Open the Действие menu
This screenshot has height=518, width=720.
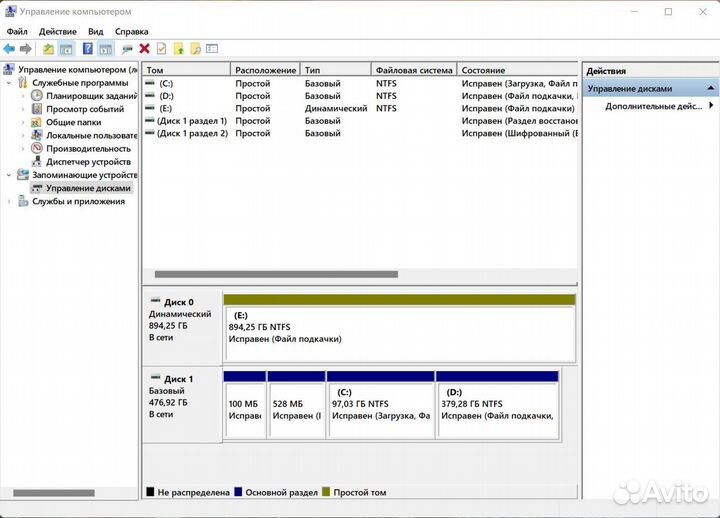click(57, 31)
